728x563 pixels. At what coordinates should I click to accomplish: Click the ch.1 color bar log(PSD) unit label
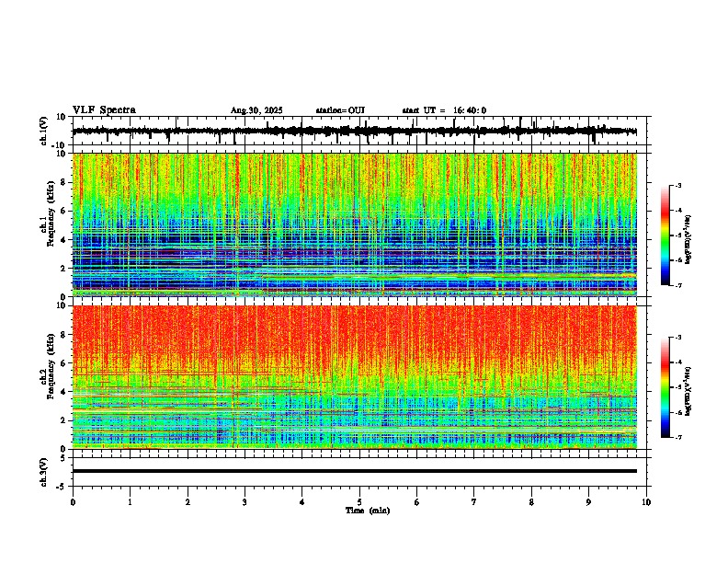coord(688,240)
